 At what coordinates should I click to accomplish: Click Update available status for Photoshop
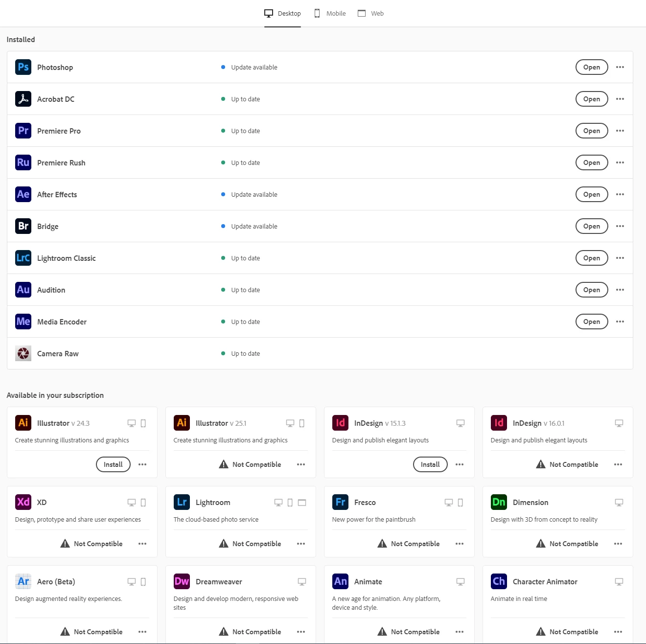[x=249, y=68]
